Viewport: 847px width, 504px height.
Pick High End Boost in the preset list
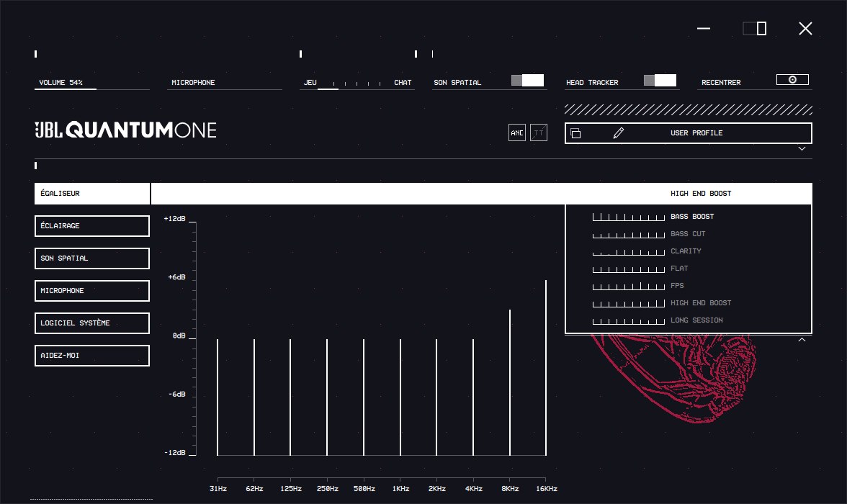[689, 303]
